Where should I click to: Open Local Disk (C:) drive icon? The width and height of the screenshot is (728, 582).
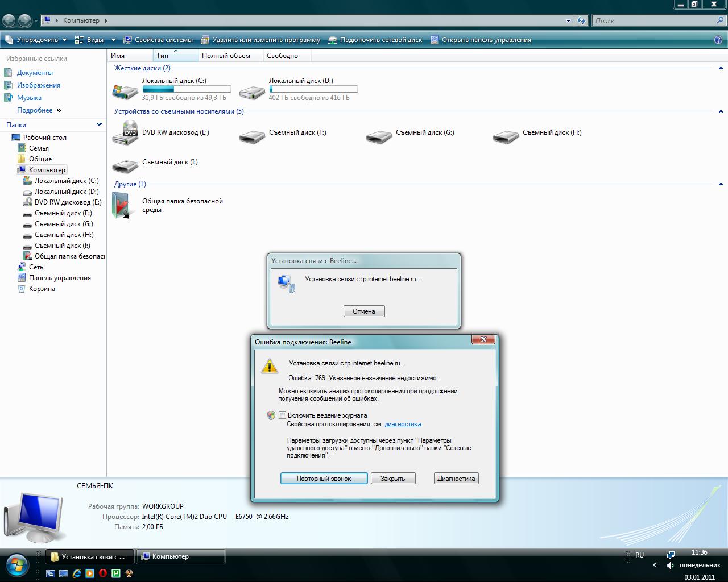tap(126, 91)
